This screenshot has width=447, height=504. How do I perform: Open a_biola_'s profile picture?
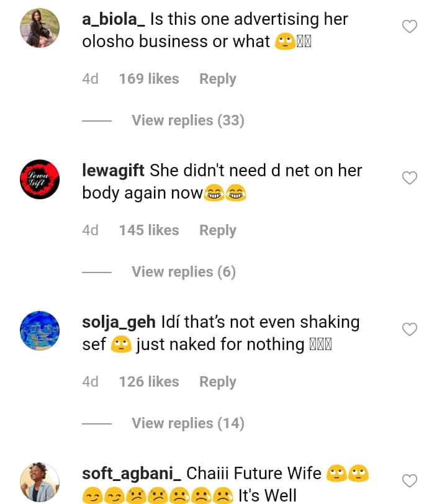tap(40, 28)
